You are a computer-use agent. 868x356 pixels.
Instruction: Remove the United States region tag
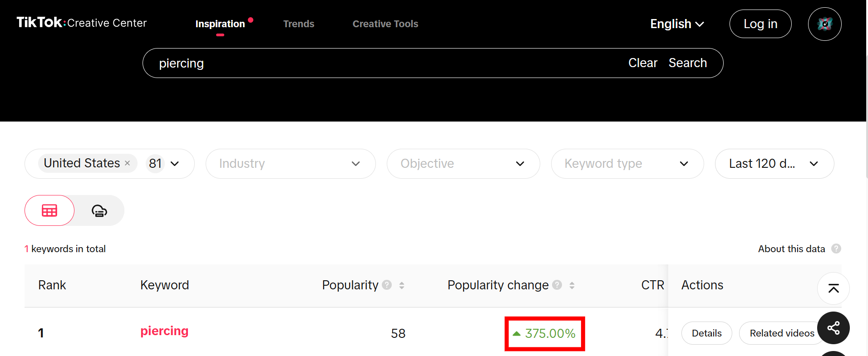(x=128, y=163)
